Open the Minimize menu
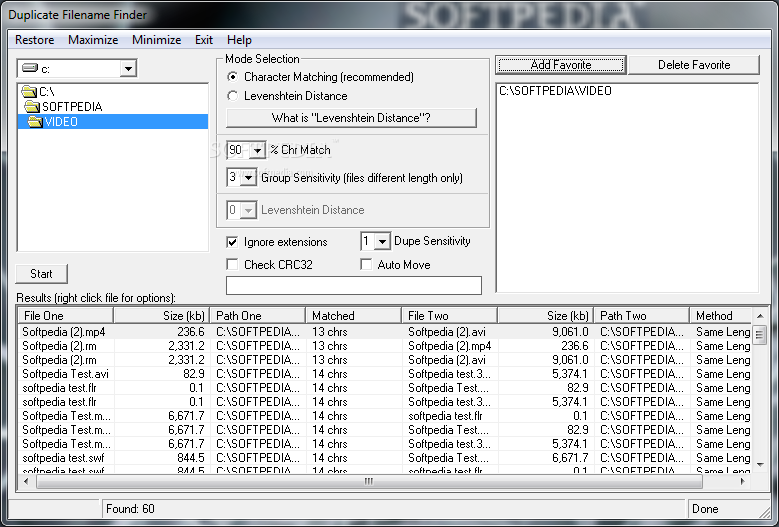Screen dimensions: 779x527 click(x=156, y=40)
